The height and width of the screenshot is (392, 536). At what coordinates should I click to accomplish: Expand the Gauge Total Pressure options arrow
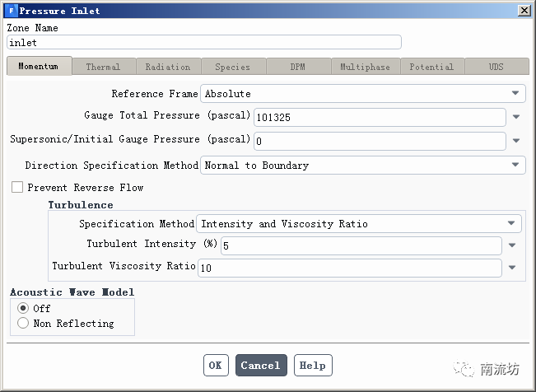click(x=516, y=118)
